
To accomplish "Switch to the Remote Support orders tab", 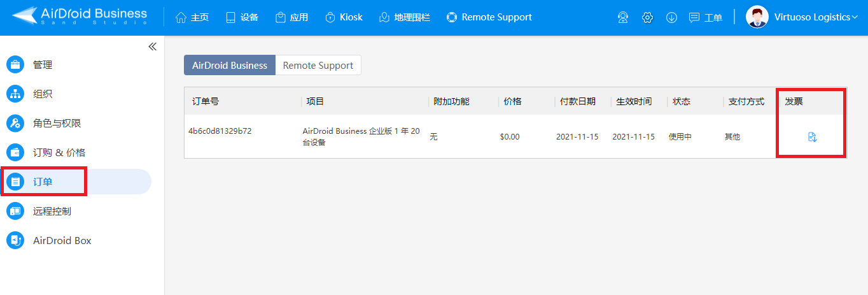I will point(318,65).
